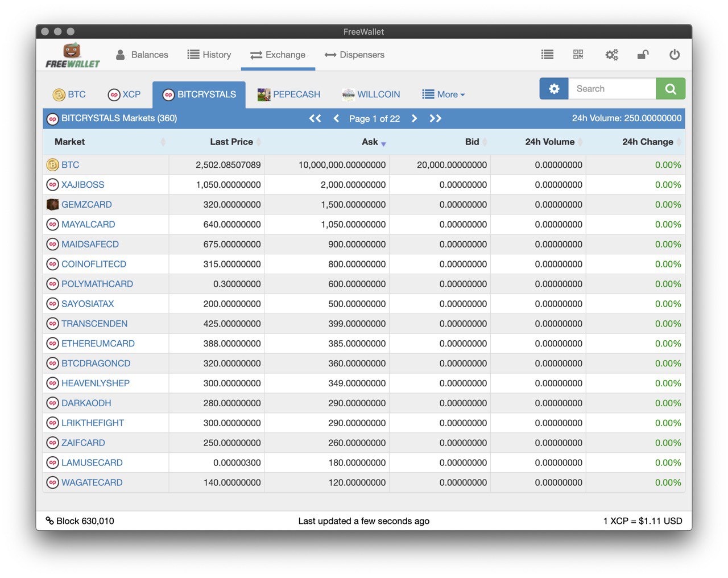
Task: Sort by Last Price column
Action: pos(231,142)
